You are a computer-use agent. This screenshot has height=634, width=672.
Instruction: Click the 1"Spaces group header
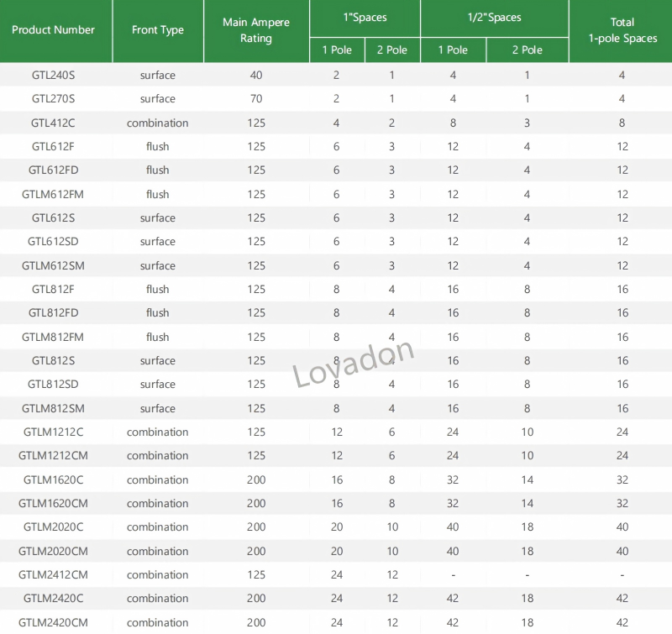(x=365, y=18)
